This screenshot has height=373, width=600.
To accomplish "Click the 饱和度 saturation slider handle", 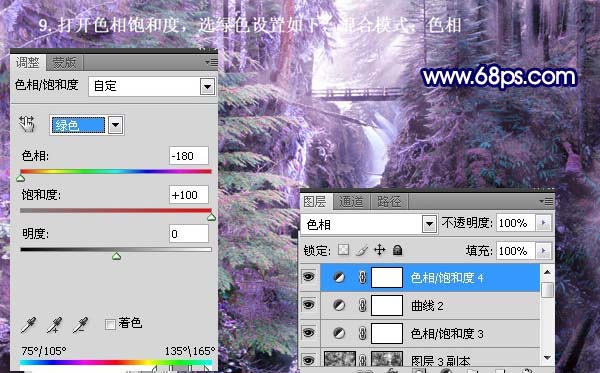I will coord(211,217).
